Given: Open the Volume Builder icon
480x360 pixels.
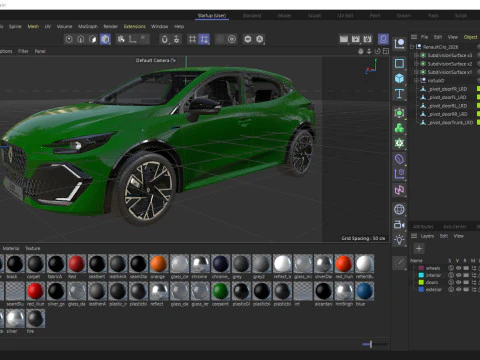Looking at the screenshot, I should pyautogui.click(x=399, y=143).
